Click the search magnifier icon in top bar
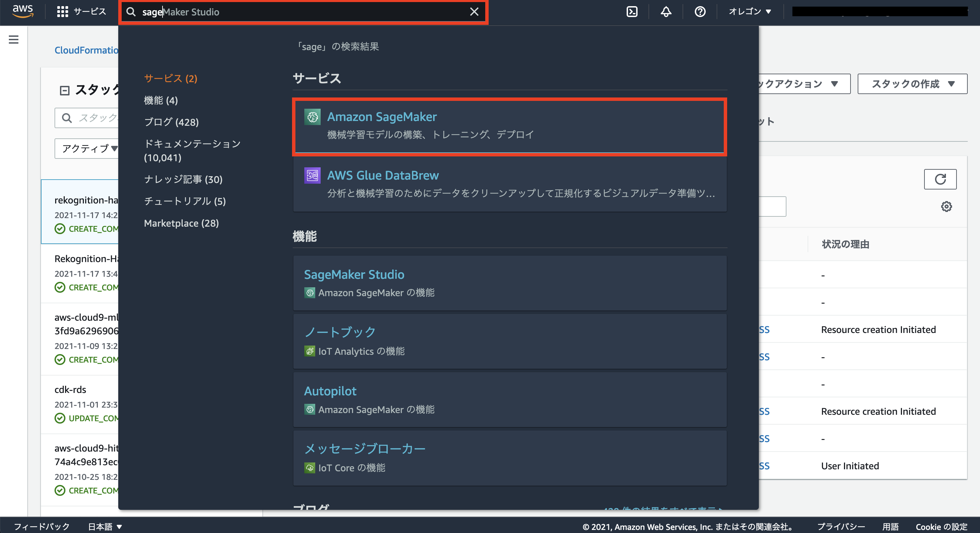Image resolution: width=980 pixels, height=533 pixels. (131, 12)
